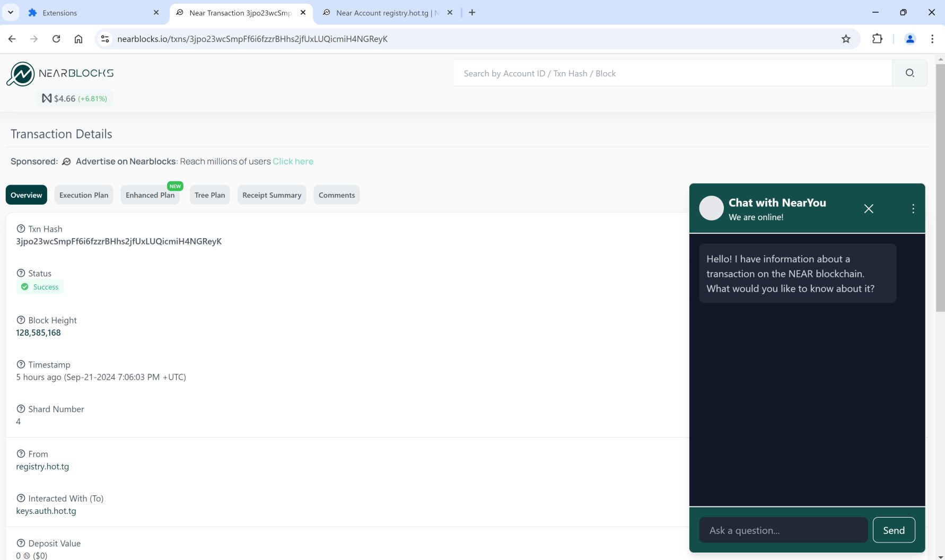Viewport: 945px width, 560px height.
Task: Click the NEAR price $4.66 badge
Action: click(75, 99)
